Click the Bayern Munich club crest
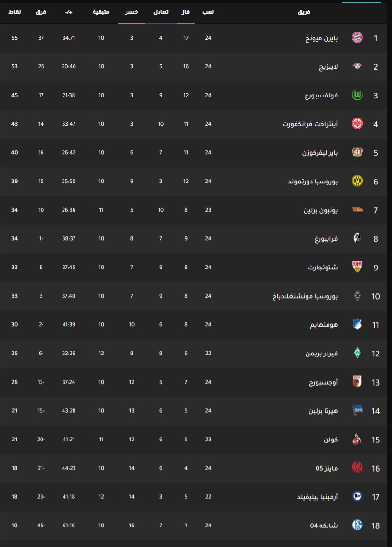Image resolution: width=392 pixels, height=547 pixels. pyautogui.click(x=357, y=37)
